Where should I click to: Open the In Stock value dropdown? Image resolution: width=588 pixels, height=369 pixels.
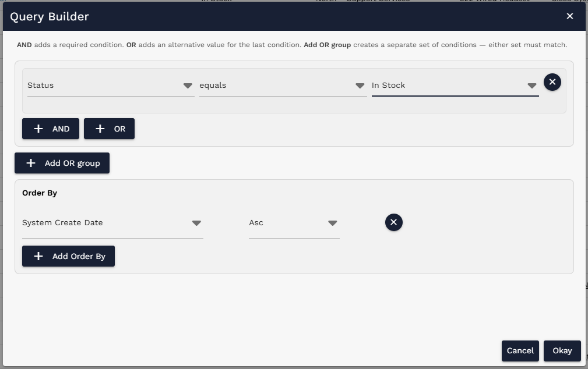455,86
